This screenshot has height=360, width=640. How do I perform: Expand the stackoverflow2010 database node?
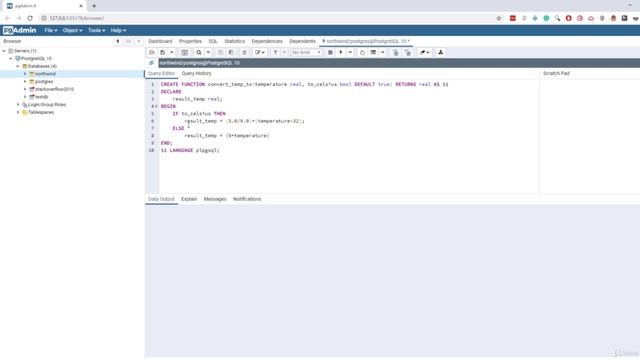click(25, 89)
